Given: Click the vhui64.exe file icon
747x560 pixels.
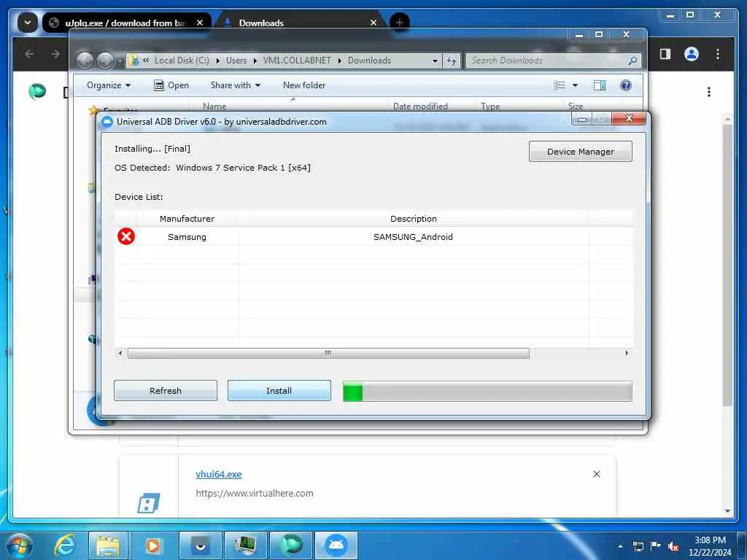Looking at the screenshot, I should (x=149, y=503).
